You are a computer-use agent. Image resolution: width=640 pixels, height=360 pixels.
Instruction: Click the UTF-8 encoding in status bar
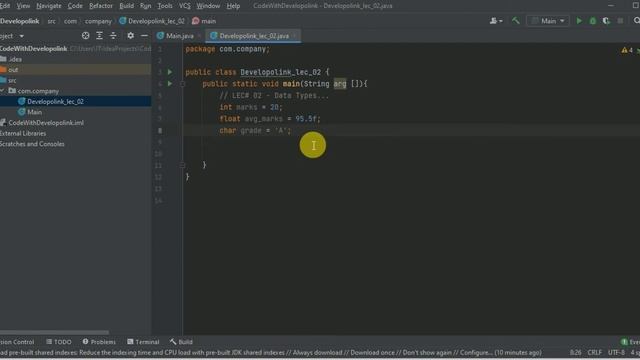click(616, 352)
